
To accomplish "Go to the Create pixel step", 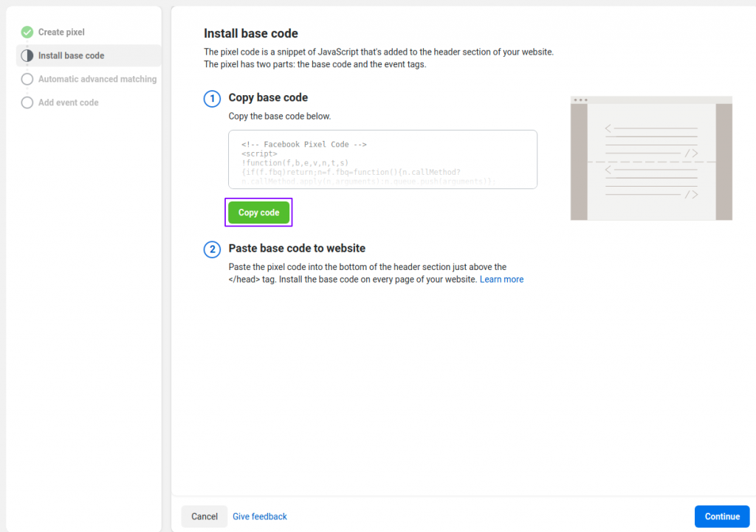I will click(61, 32).
